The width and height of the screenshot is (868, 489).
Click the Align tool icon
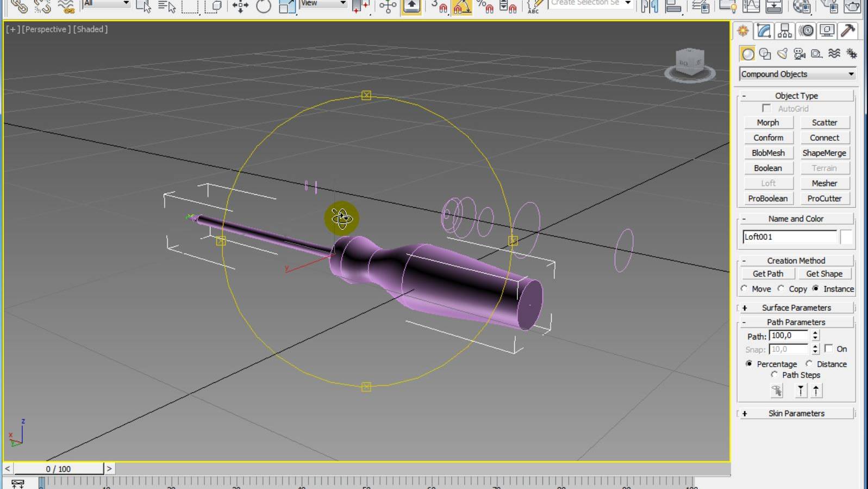point(673,6)
